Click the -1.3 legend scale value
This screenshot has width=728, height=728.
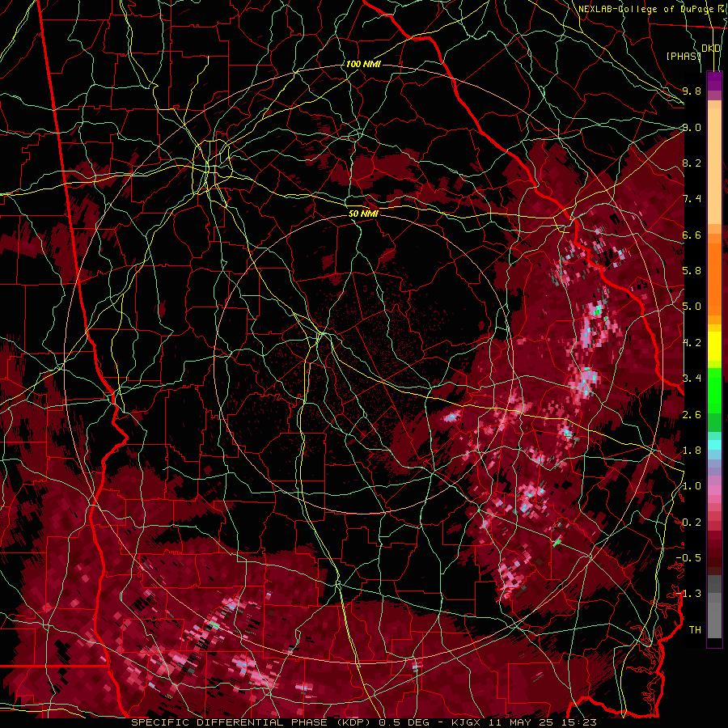click(x=688, y=594)
